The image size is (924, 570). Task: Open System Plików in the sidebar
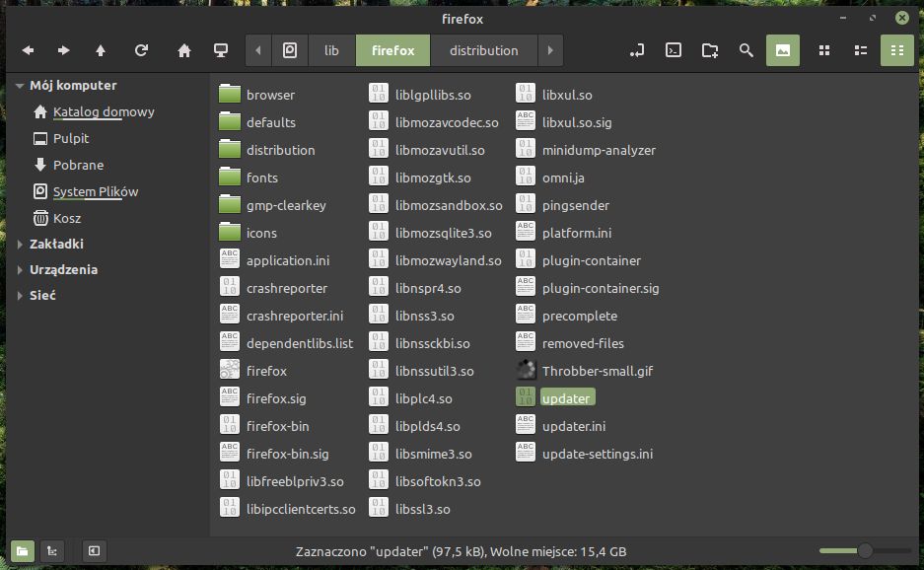86,191
